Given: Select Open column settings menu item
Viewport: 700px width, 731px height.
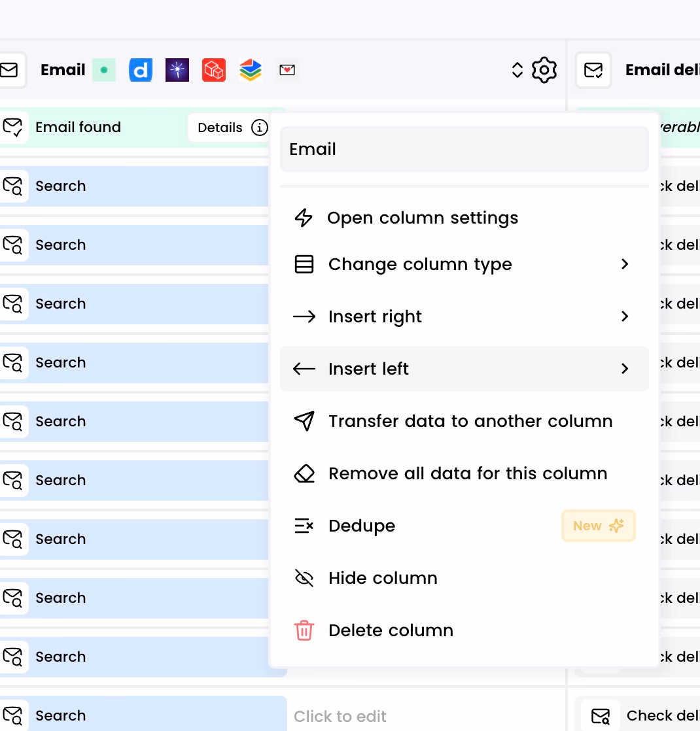Looking at the screenshot, I should (x=464, y=218).
